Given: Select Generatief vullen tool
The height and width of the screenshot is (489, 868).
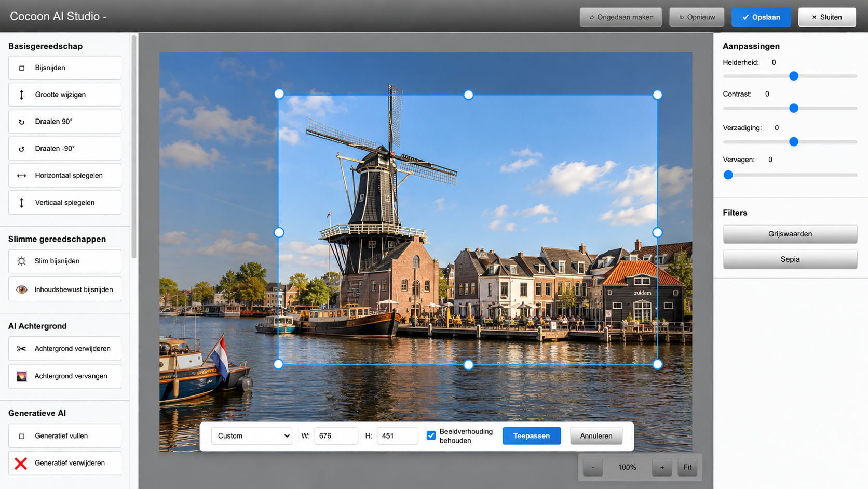Looking at the screenshot, I should coord(65,436).
